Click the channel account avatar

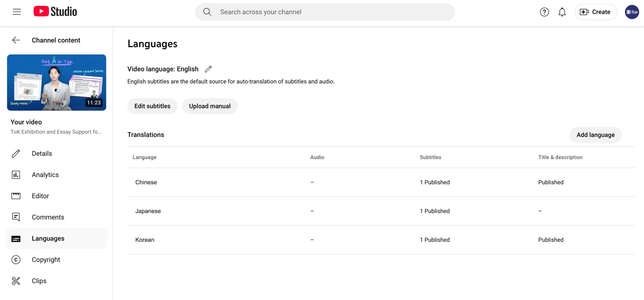(x=632, y=12)
